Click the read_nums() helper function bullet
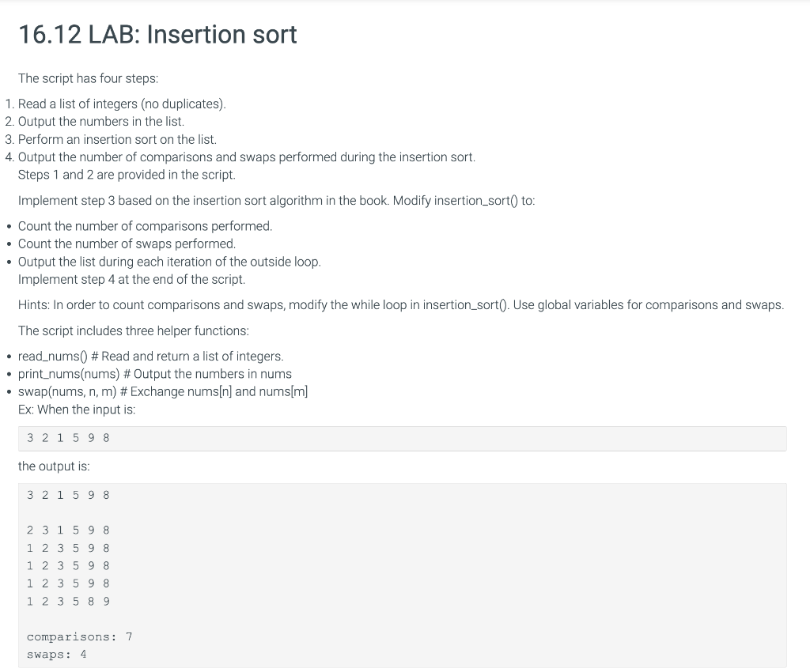 pos(151,356)
